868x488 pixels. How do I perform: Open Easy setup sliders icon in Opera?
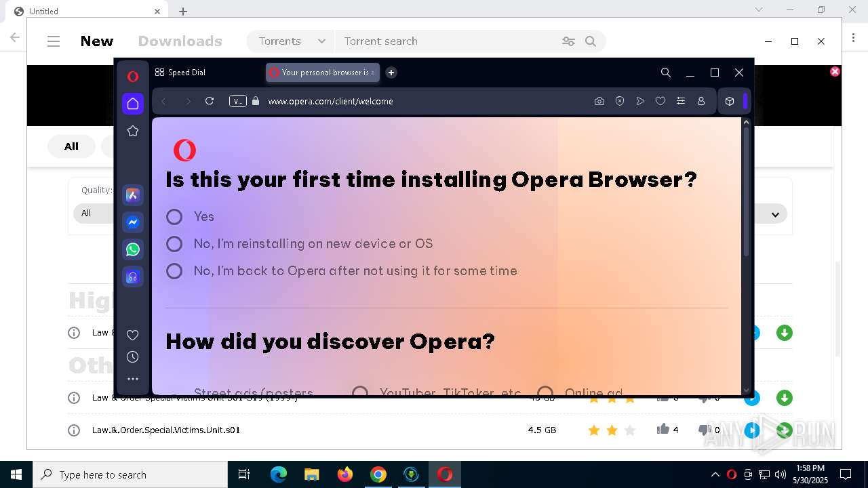(681, 101)
